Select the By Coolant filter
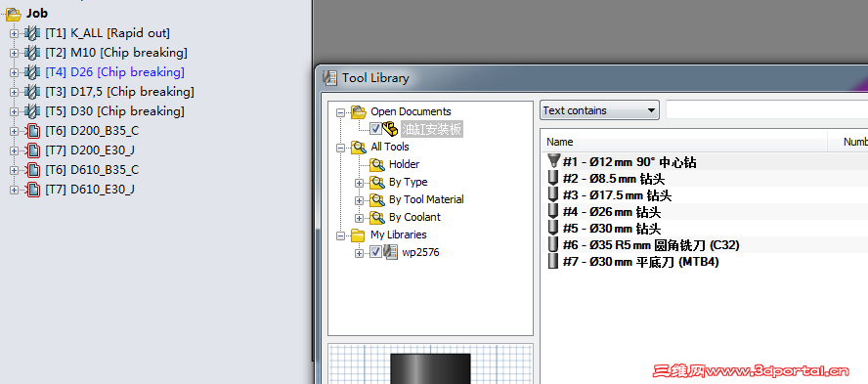Screen dimensions: 868x384 click(414, 218)
